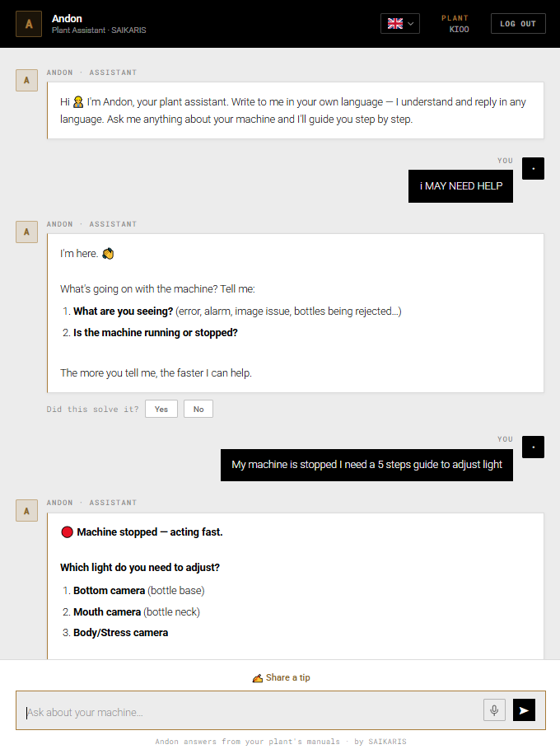Screen dimensions: 560x754
Task: Click the PLANT KIOO label in header
Action: 455,24
